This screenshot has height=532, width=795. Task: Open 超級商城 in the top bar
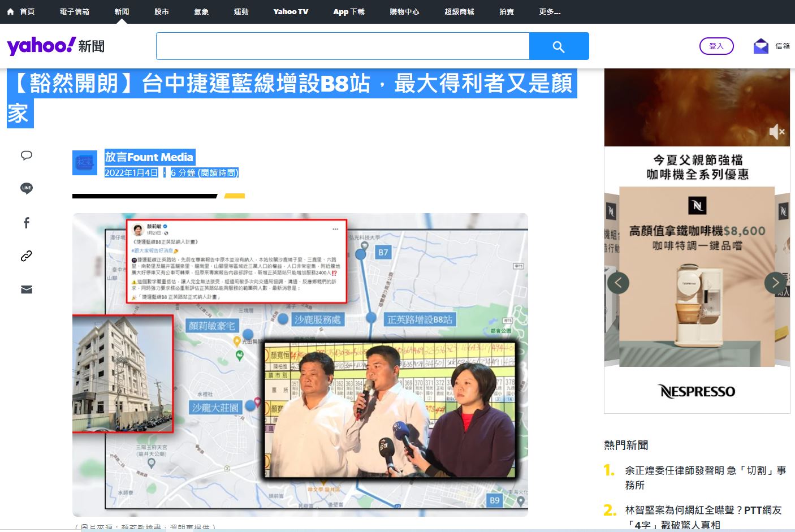click(x=459, y=11)
